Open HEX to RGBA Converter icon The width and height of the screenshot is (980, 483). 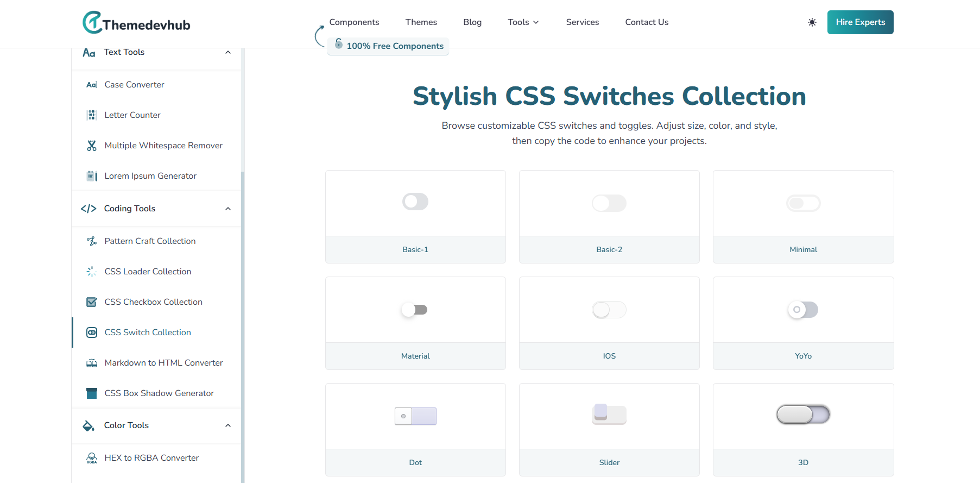pos(92,458)
